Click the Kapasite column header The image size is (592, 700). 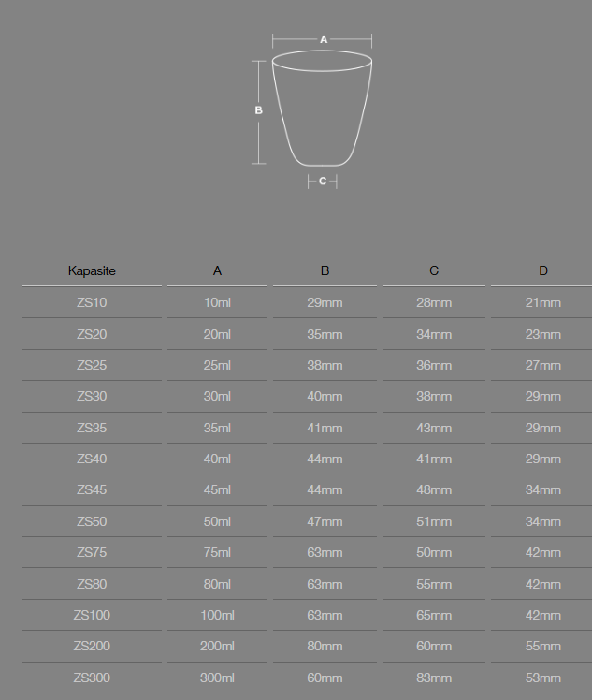coord(92,271)
